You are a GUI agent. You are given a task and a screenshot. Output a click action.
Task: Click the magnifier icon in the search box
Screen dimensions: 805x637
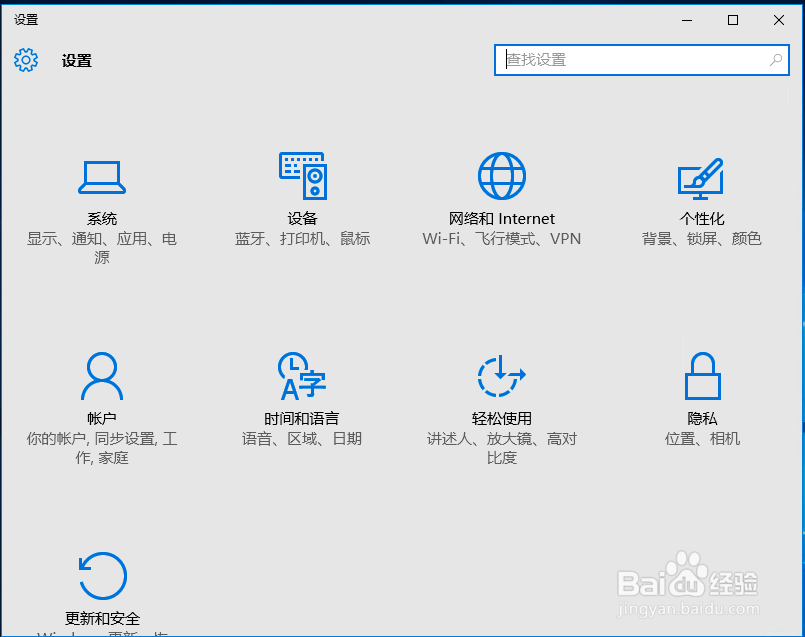776,60
